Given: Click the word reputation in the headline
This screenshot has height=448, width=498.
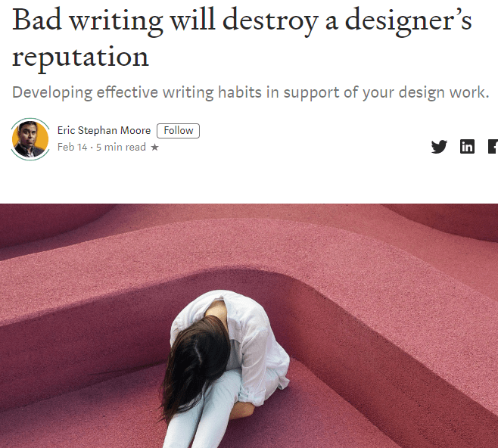Looking at the screenshot, I should pos(80,58).
